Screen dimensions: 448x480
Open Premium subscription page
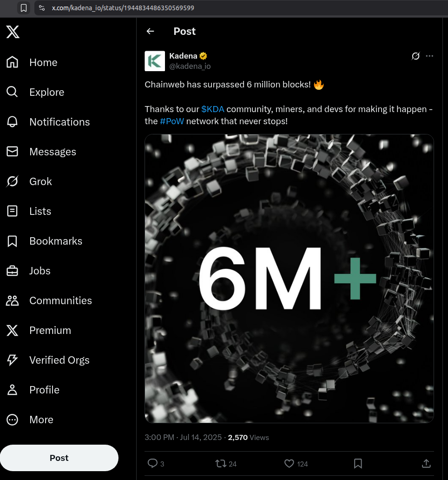[39, 330]
